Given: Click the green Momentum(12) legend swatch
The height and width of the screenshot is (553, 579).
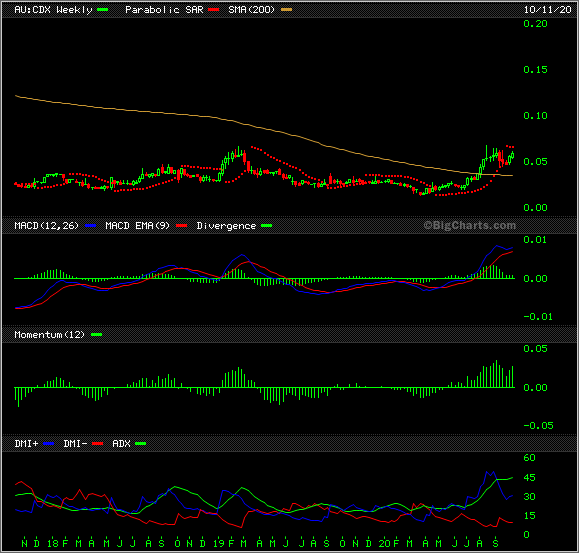Looking at the screenshot, I should pyautogui.click(x=96, y=334).
